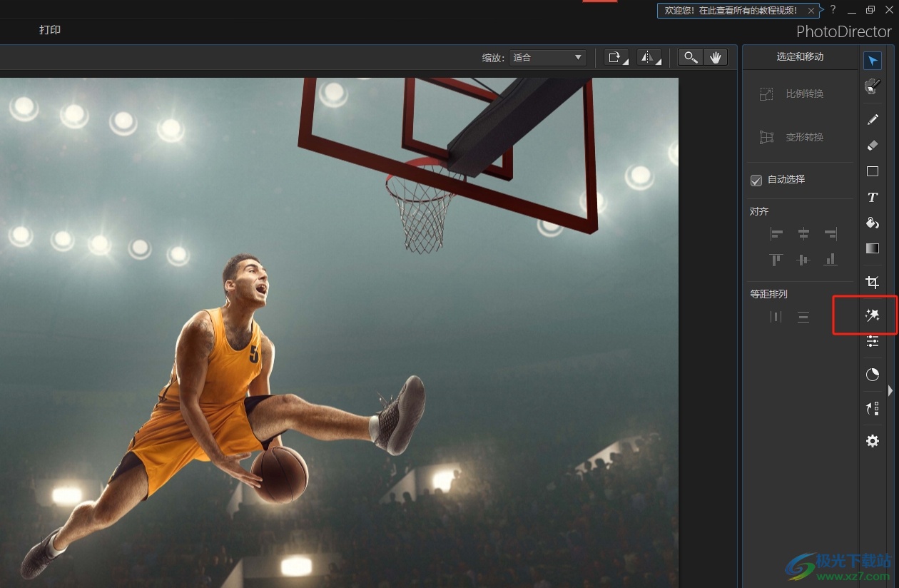This screenshot has height=588, width=899.
Task: Click the Hand pan tool
Action: tap(715, 57)
